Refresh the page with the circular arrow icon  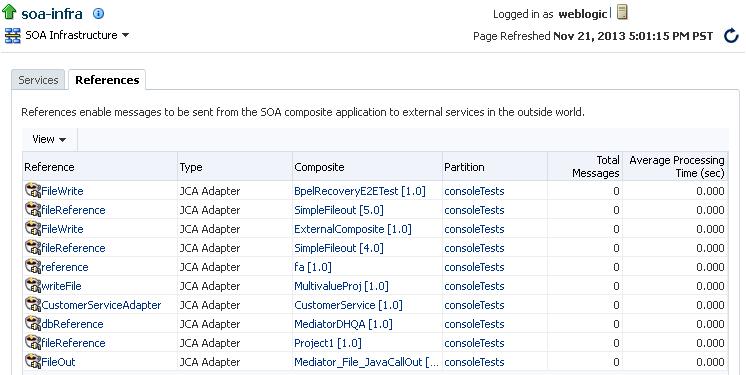click(731, 36)
